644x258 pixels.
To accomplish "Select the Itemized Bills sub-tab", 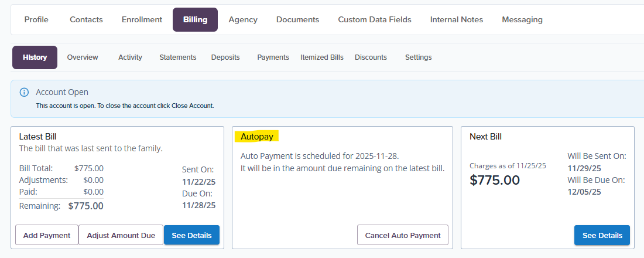I will [x=322, y=57].
